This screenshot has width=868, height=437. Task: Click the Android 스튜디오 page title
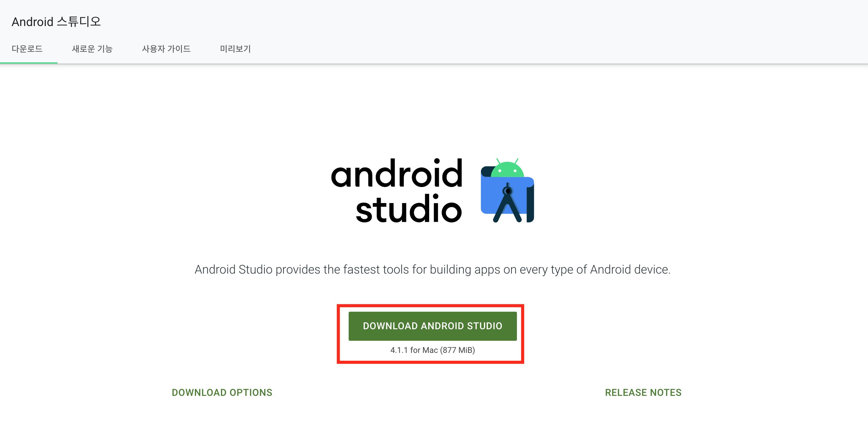point(56,21)
